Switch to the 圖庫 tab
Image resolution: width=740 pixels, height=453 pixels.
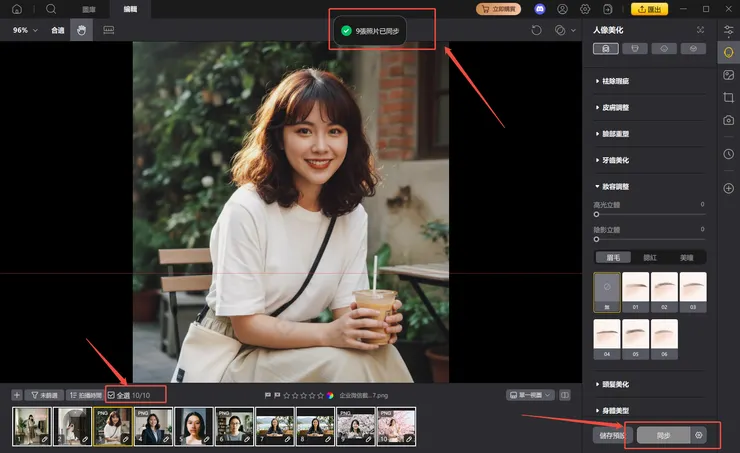click(x=91, y=9)
